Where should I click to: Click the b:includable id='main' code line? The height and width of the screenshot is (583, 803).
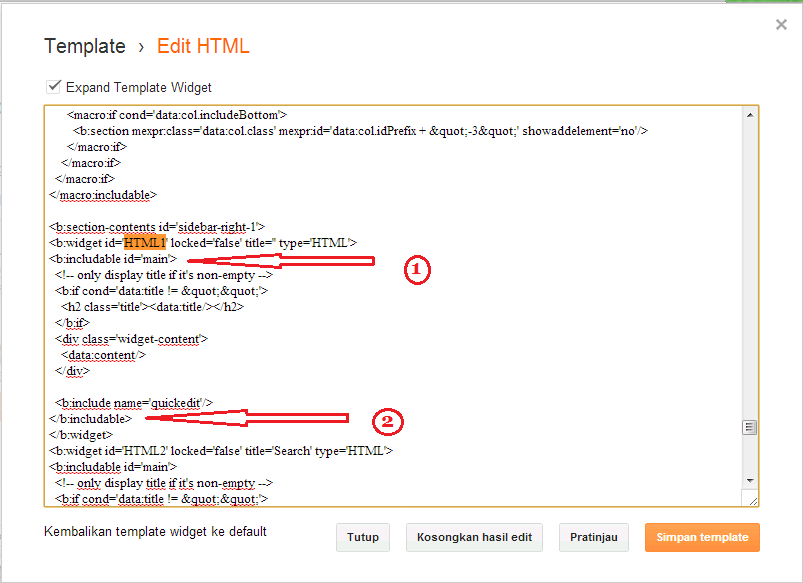tap(113, 258)
